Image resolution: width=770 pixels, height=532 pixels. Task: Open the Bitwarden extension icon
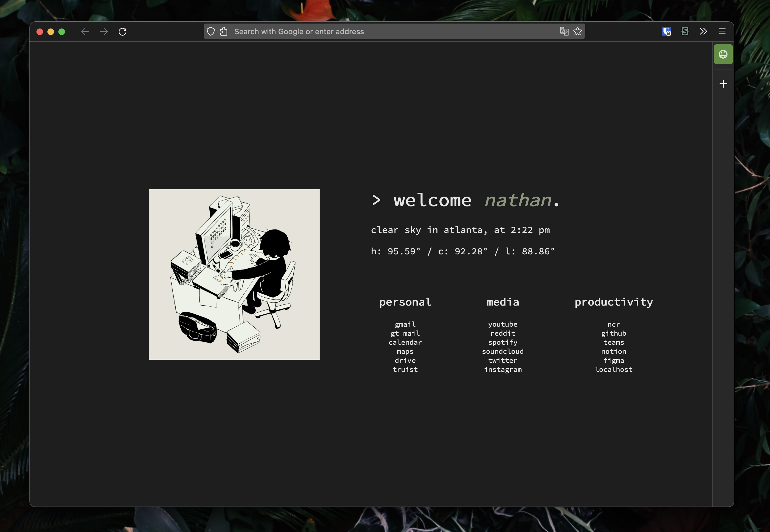tap(666, 31)
